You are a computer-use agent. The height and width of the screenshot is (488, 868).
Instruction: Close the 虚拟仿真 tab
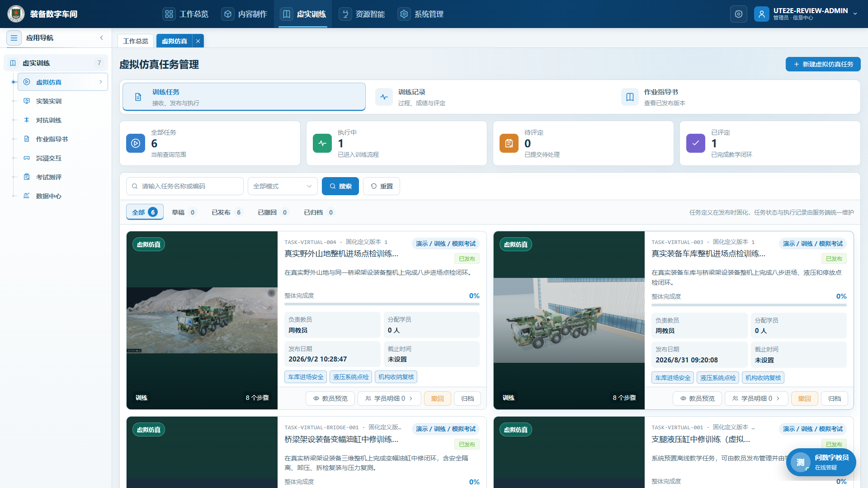198,41
